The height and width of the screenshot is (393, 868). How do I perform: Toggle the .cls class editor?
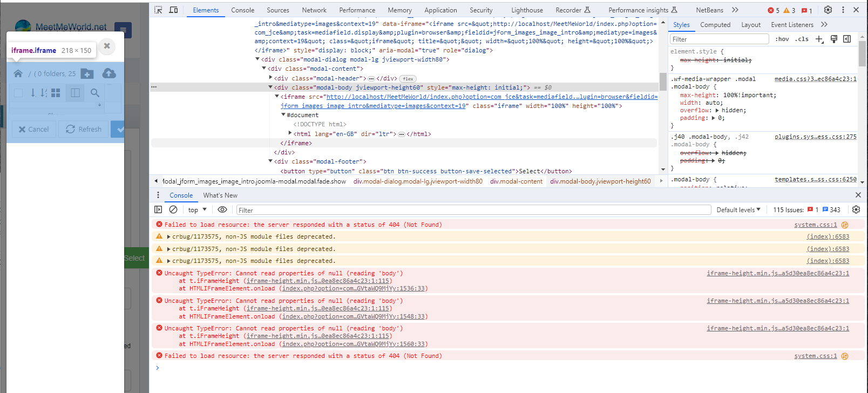tap(802, 39)
